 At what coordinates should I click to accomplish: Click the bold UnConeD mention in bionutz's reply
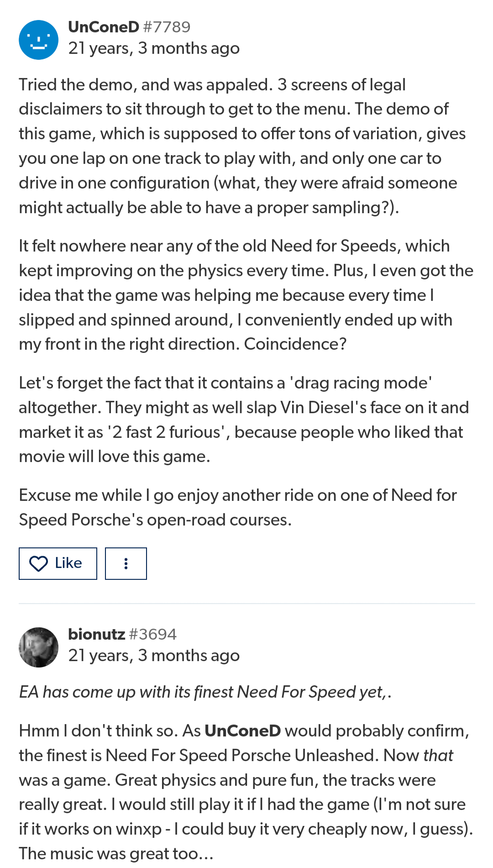click(x=242, y=731)
